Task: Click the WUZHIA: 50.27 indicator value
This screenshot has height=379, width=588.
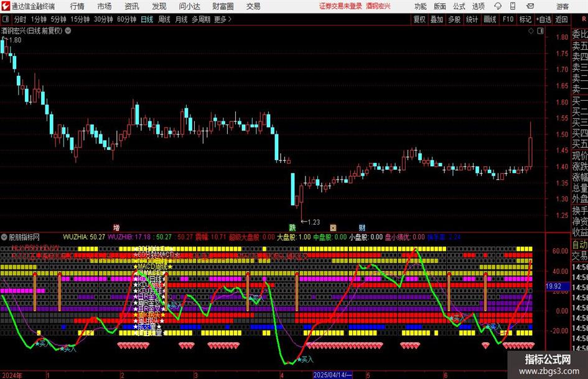Action: 84,236
